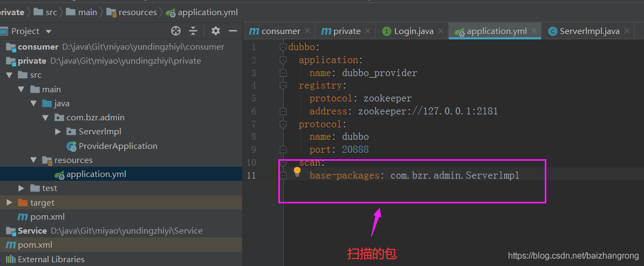Switch to the consumer editor tab

tap(280, 31)
